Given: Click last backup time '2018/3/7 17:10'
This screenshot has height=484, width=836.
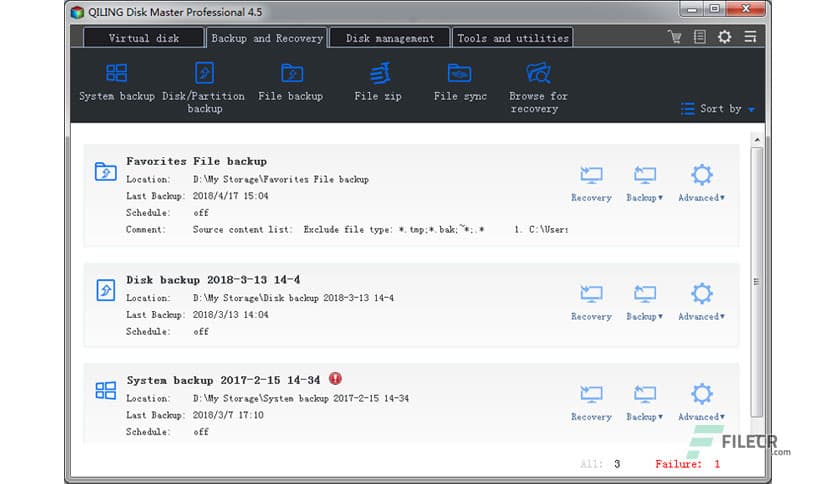Looking at the screenshot, I should (228, 415).
